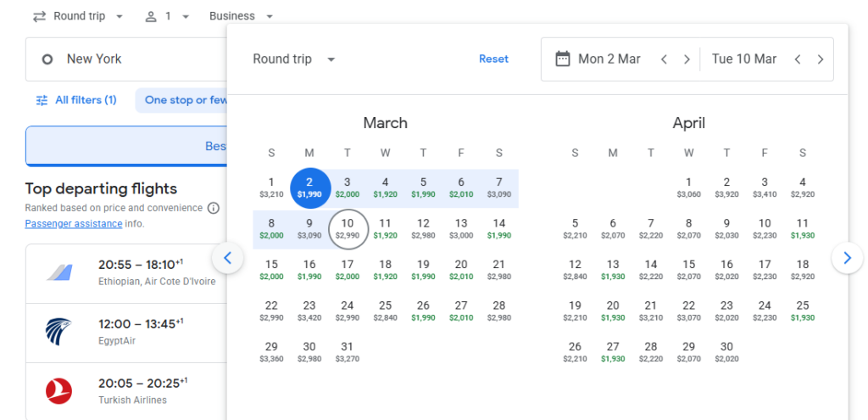Viewport: 868px width, 420px height.
Task: Select April 12 priced $2,840
Action: [576, 270]
